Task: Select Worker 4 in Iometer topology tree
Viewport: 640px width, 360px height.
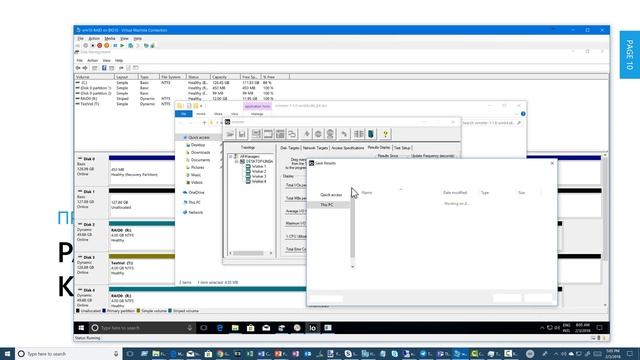Action: (x=259, y=181)
